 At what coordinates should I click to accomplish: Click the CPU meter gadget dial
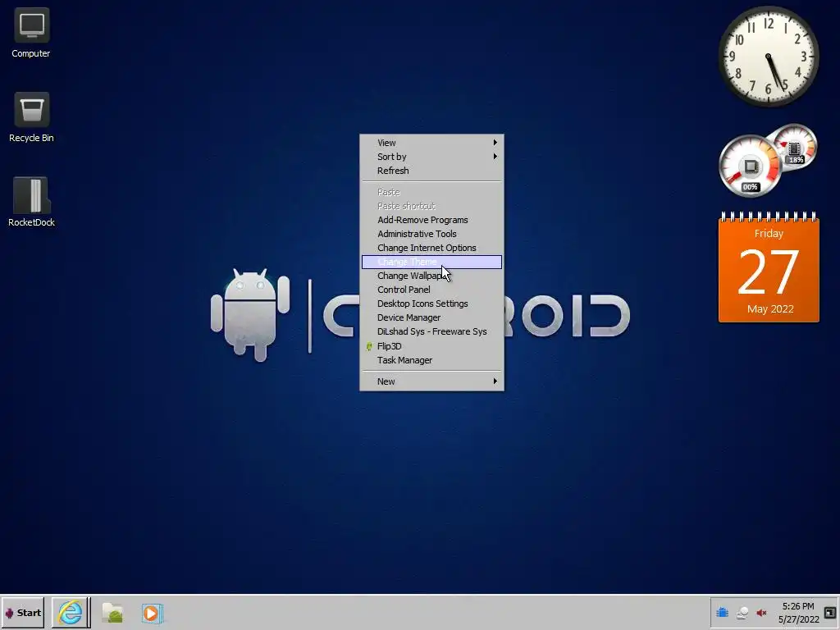coord(750,166)
